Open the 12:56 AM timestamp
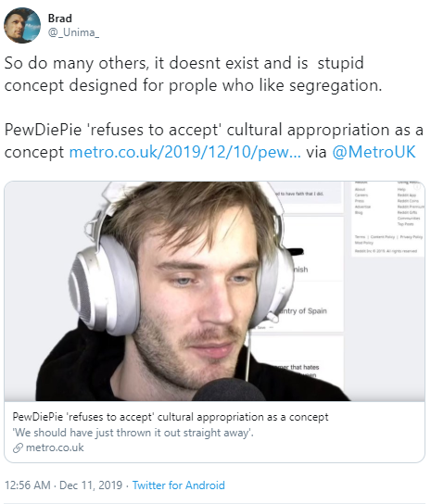 [28, 485]
